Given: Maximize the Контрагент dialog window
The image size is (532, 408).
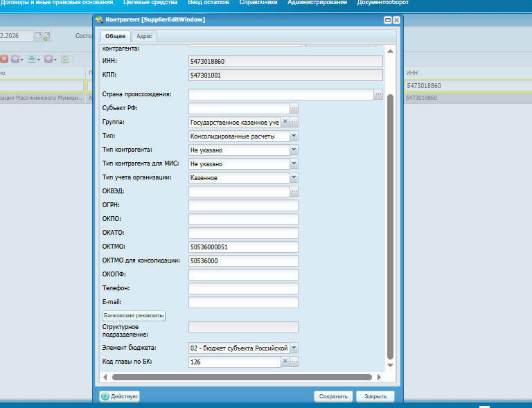Looking at the screenshot, I should coord(387,20).
